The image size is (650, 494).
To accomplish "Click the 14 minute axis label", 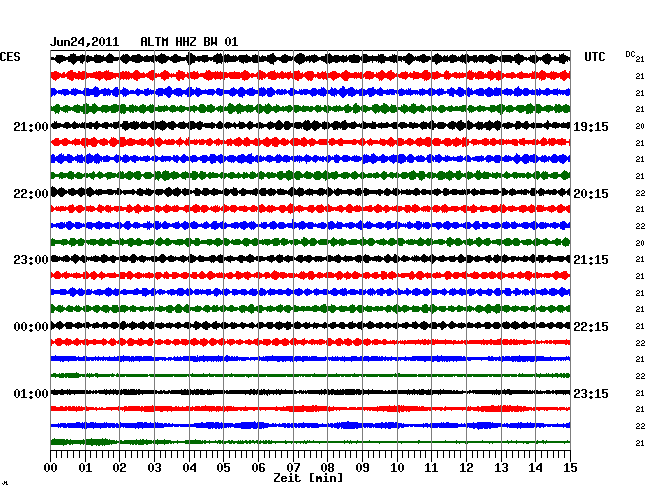I will tap(536, 468).
